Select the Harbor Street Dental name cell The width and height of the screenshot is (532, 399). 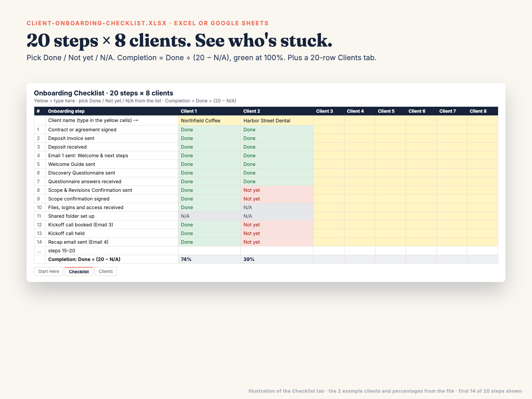[x=277, y=120]
